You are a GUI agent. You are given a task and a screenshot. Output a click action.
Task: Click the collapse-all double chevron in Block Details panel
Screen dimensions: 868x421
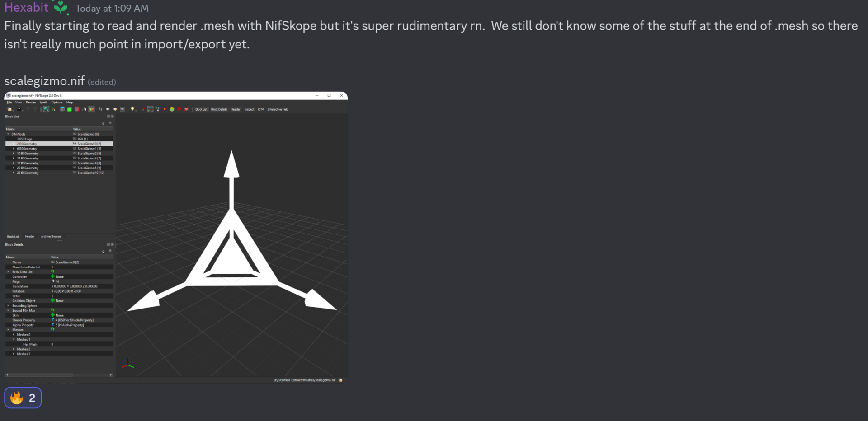point(110,251)
